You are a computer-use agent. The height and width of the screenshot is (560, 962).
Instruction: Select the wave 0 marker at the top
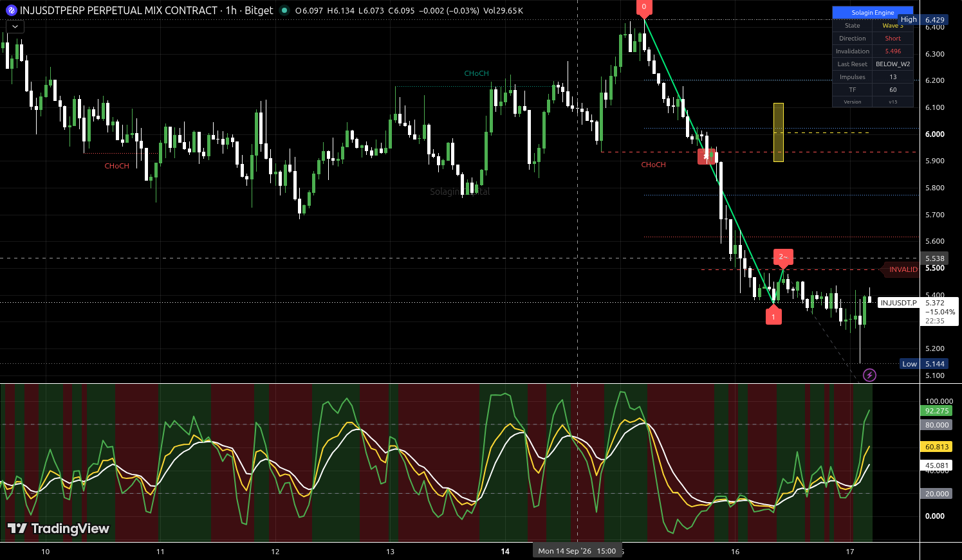coord(644,8)
